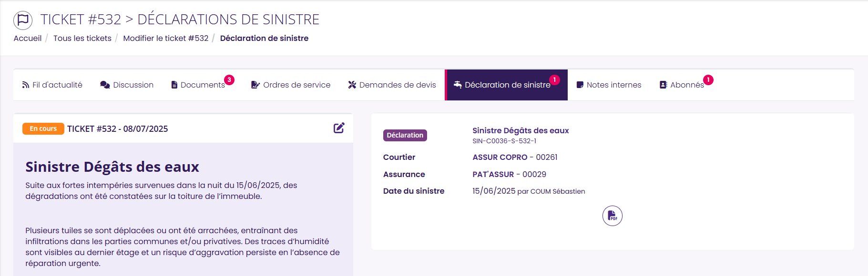Click the chat bubbles icon of Discussion

pos(105,85)
